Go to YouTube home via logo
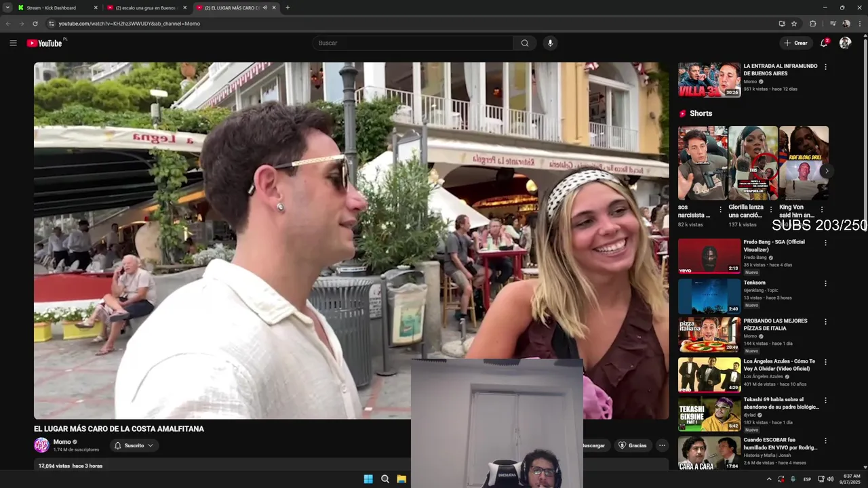The height and width of the screenshot is (488, 868). click(44, 43)
